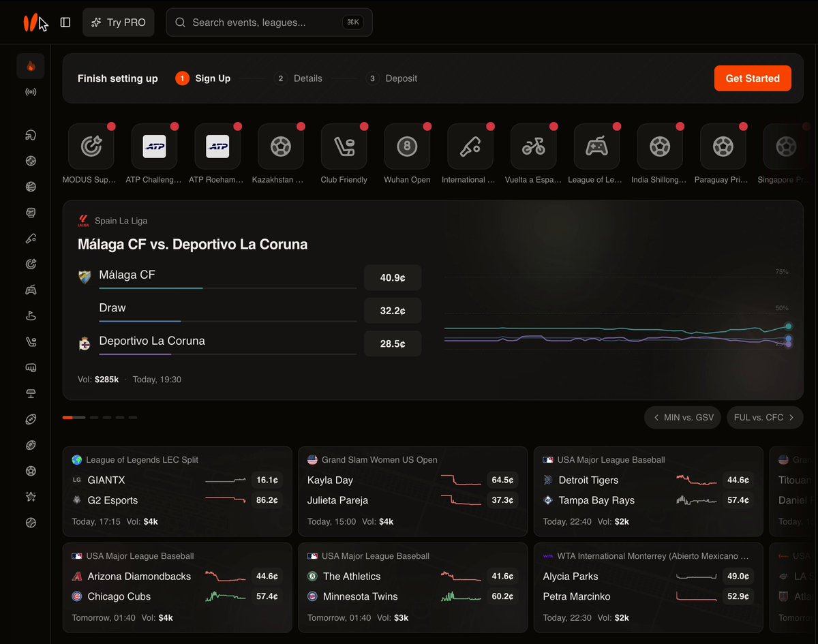Click the Get Started button
Viewport: 818px width, 644px height.
753,78
